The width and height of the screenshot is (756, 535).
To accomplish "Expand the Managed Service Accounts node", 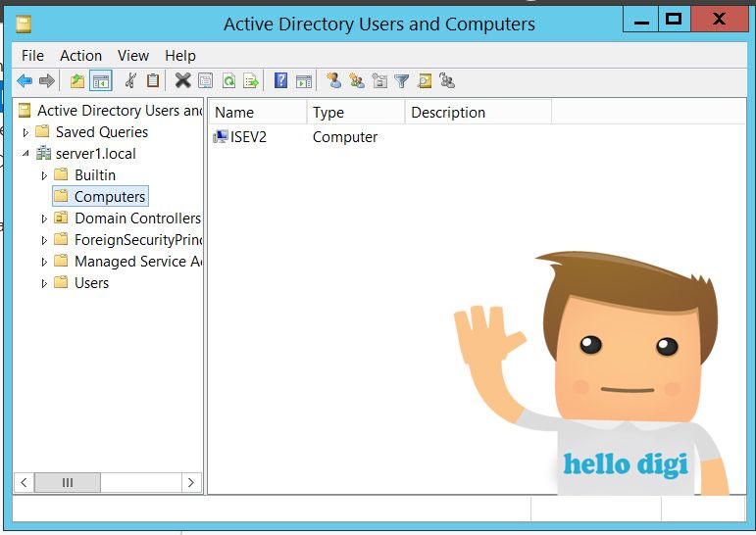I will pos(44,262).
